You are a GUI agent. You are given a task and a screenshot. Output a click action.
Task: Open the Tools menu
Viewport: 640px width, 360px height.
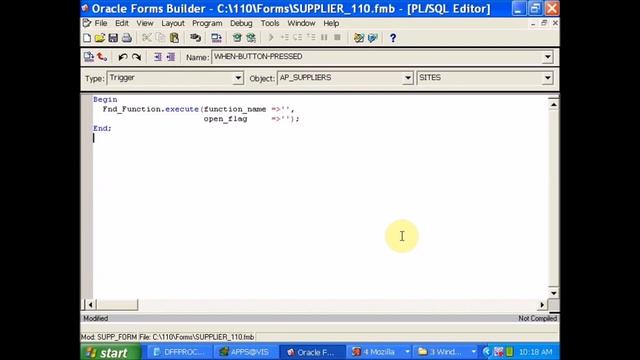click(x=270, y=23)
